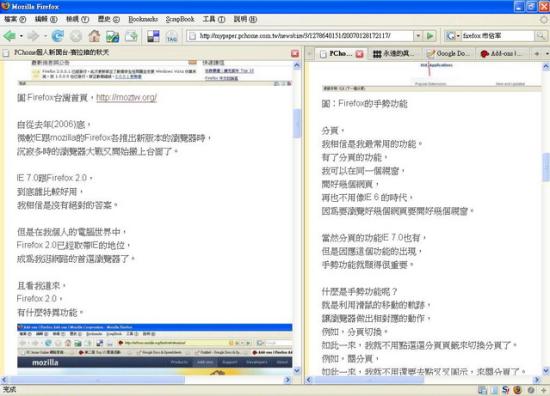Click the blue page status bar icon
Image resolution: width=550 pixels, height=396 pixels.
pos(494,390)
